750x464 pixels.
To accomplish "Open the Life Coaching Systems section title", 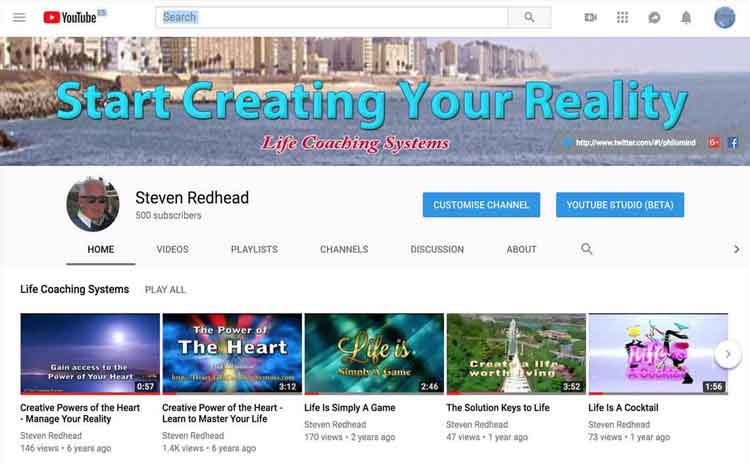I will point(75,289).
